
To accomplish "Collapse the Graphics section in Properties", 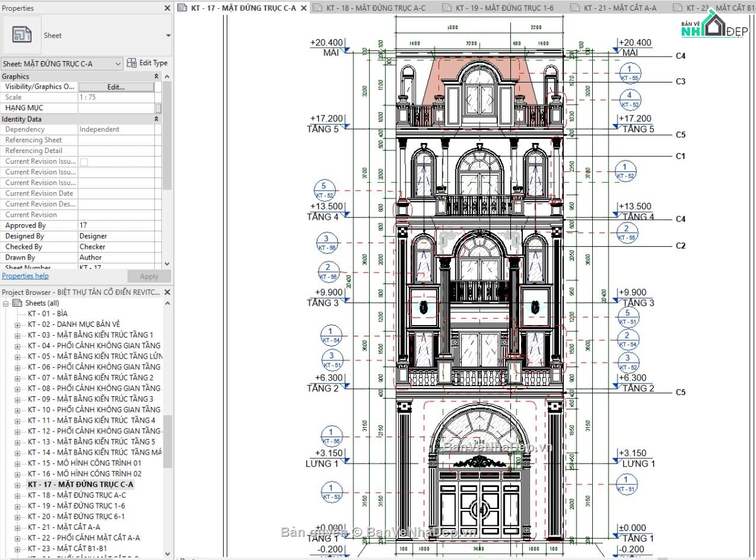I will [x=157, y=76].
